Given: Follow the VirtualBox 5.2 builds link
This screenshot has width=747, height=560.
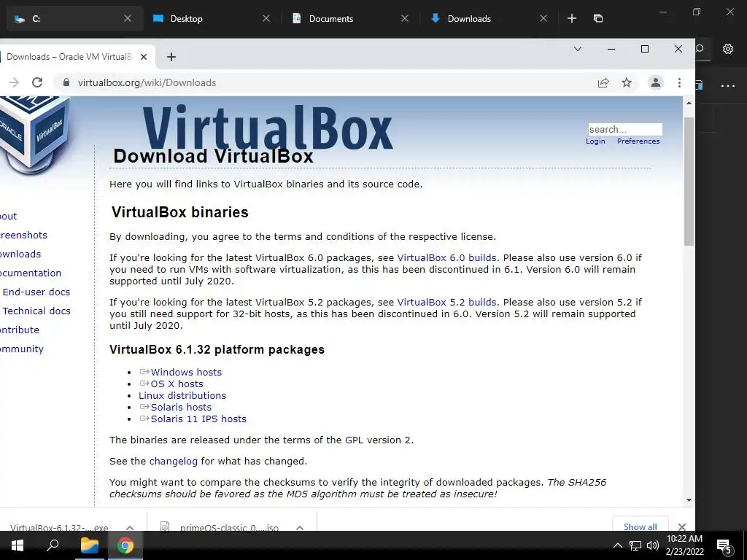Looking at the screenshot, I should point(446,302).
